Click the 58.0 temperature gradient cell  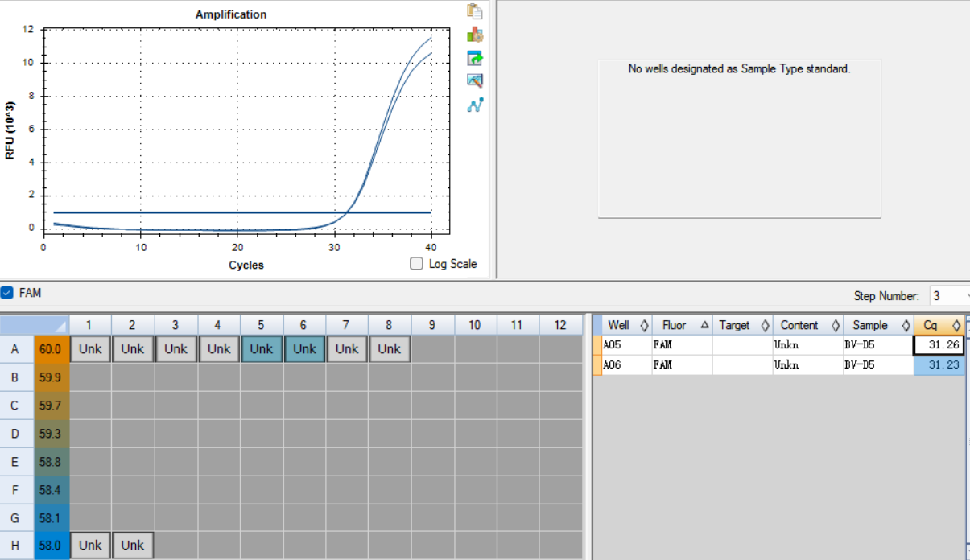[51, 546]
